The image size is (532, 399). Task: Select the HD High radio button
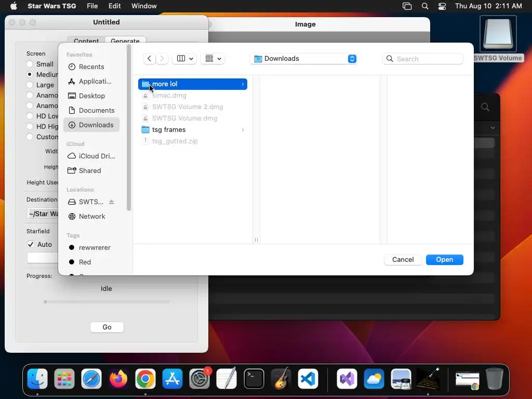[x=30, y=127]
